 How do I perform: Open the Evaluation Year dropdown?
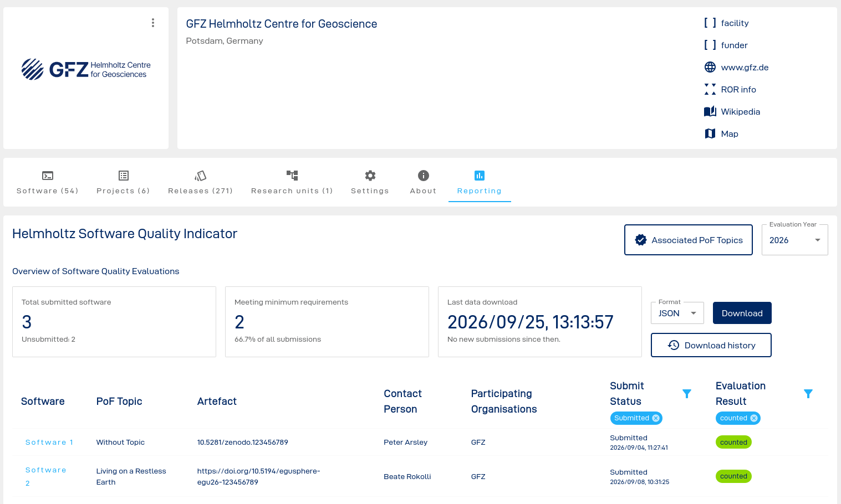click(x=795, y=240)
